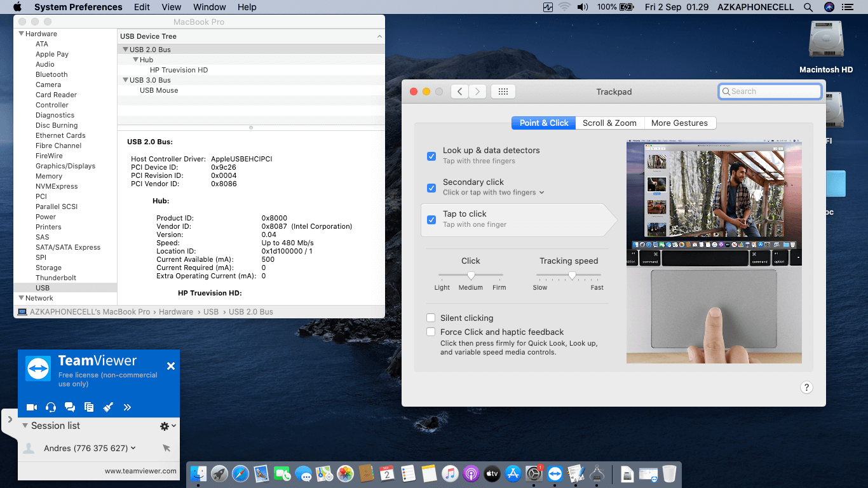The width and height of the screenshot is (868, 488).
Task: Open the TeamViewer session settings gear dropdown
Action: [167, 426]
